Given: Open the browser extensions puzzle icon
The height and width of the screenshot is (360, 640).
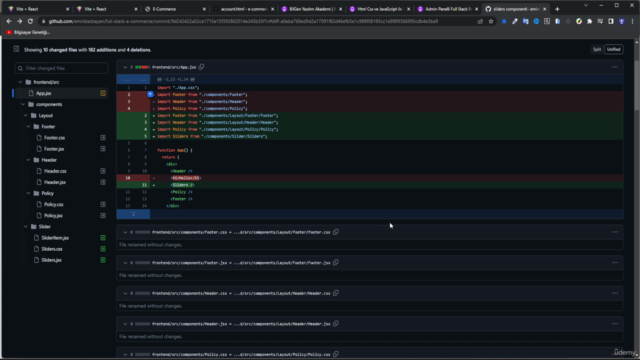Looking at the screenshot, I should click(x=589, y=21).
